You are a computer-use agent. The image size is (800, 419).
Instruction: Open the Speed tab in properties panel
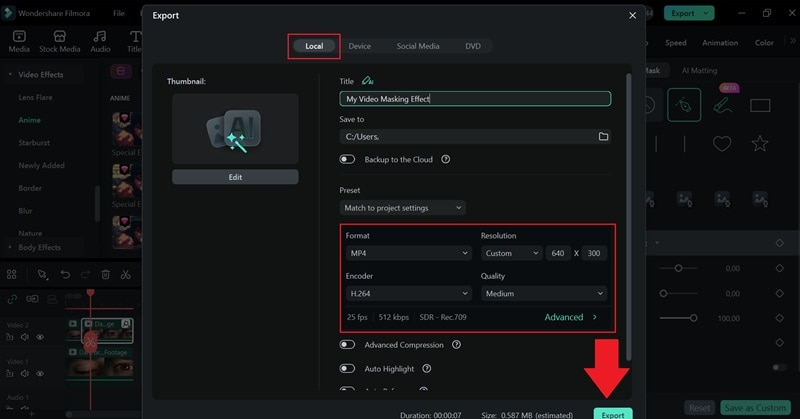[676, 43]
